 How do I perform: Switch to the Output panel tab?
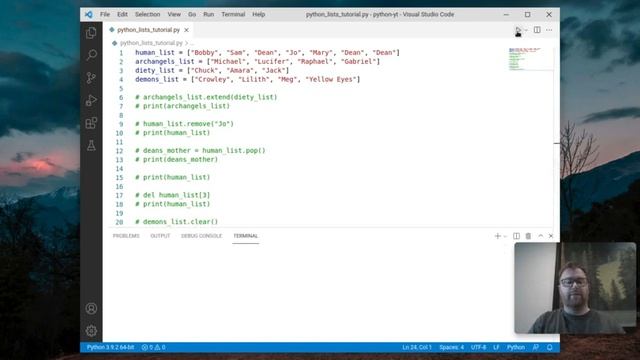pos(160,236)
